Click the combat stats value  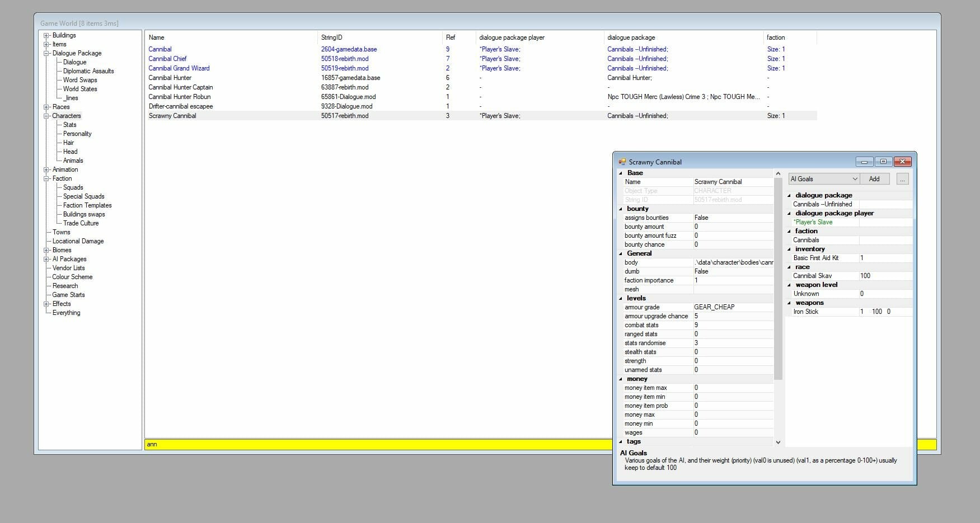coord(733,325)
